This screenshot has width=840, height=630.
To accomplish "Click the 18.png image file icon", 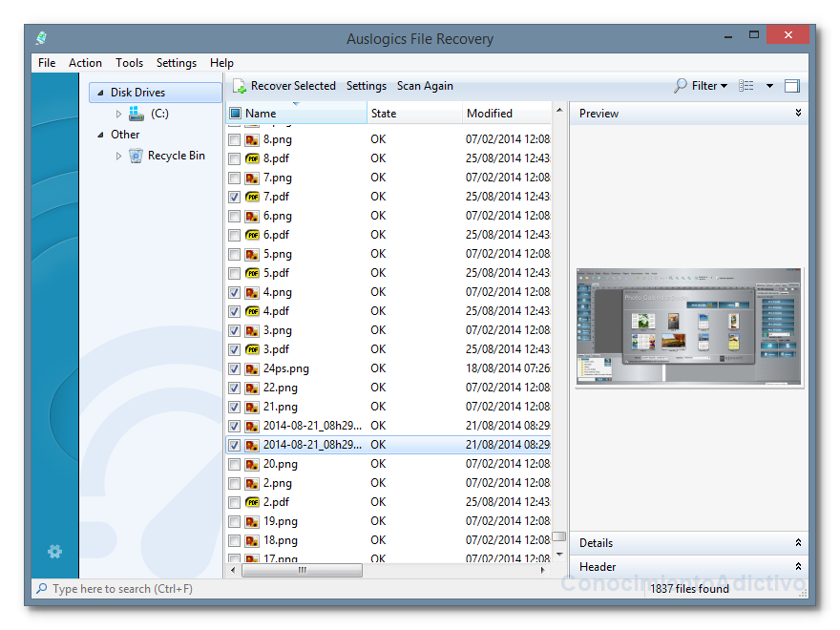I will 252,540.
